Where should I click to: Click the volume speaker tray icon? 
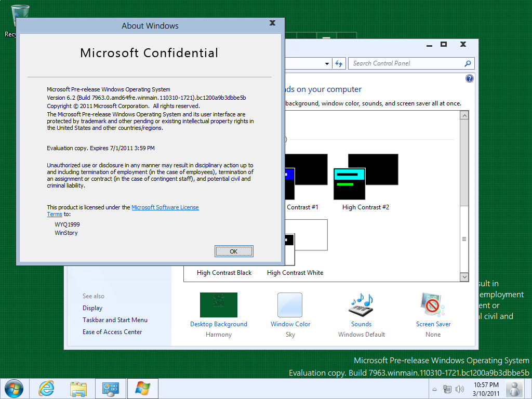click(459, 389)
